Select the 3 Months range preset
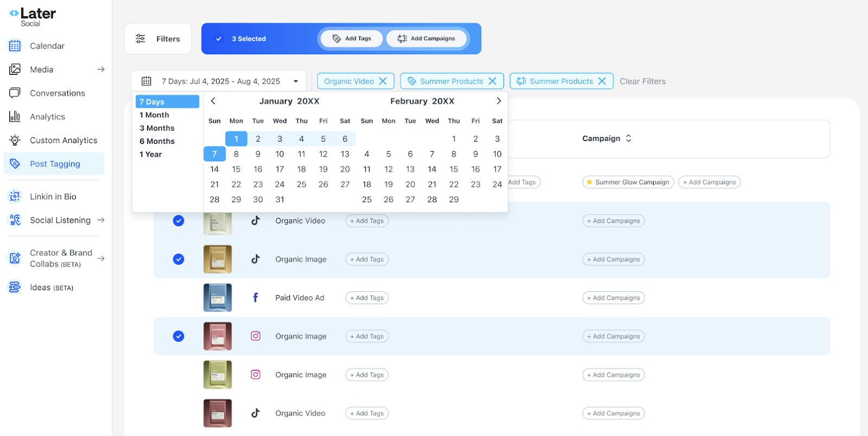This screenshot has height=436, width=868. tap(157, 128)
